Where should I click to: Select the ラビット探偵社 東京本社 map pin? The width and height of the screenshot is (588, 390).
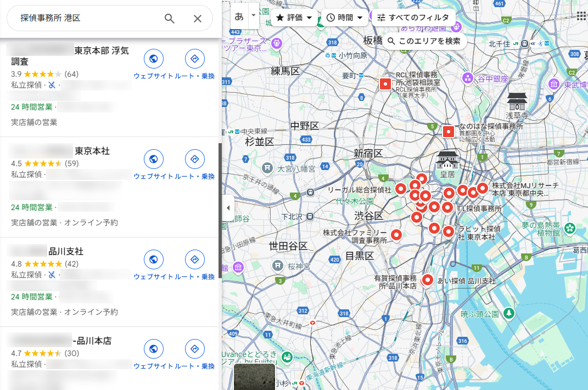pos(448,232)
